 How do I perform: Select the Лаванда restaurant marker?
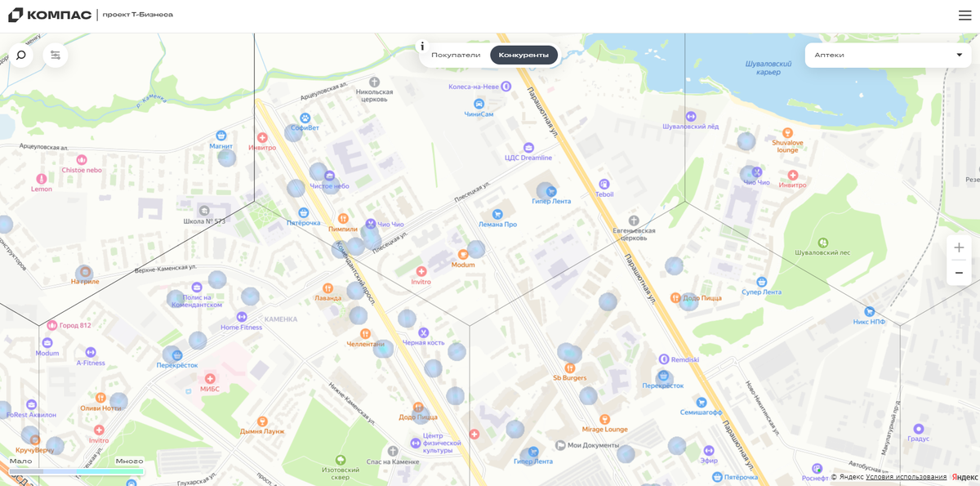click(x=327, y=288)
